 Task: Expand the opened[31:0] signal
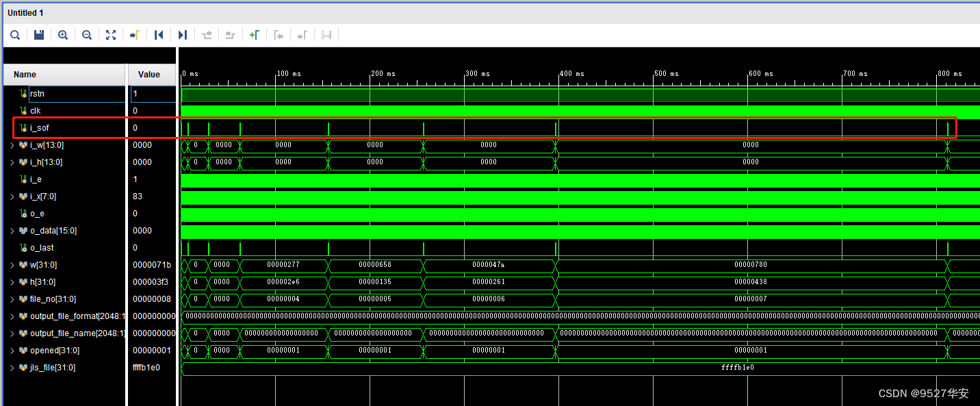[12, 351]
